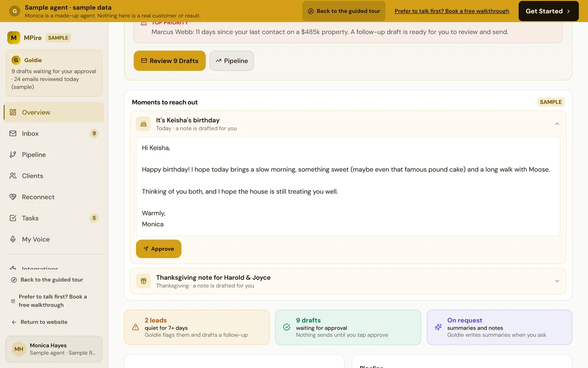This screenshot has width=588, height=368.
Task: Open the On request summaries card
Action: [499, 327]
